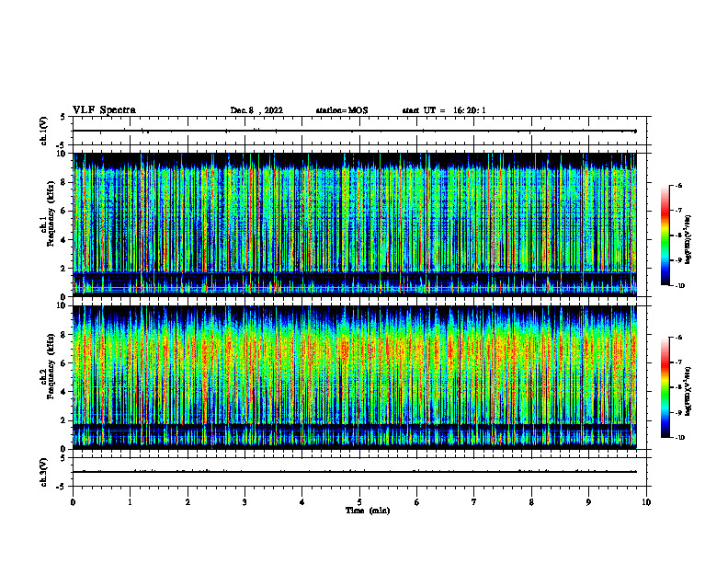Click the "-5" tick on ch.1(V) axis

coord(62,145)
